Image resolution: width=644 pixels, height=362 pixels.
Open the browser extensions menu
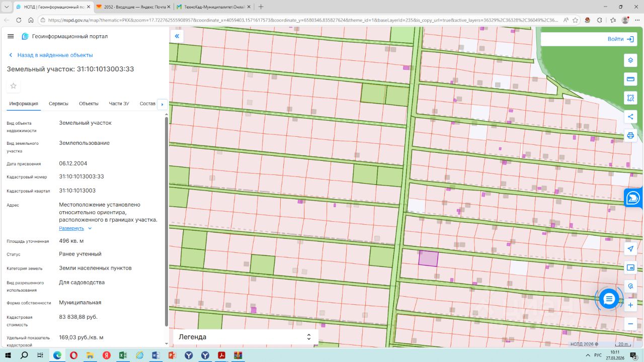[x=600, y=20]
